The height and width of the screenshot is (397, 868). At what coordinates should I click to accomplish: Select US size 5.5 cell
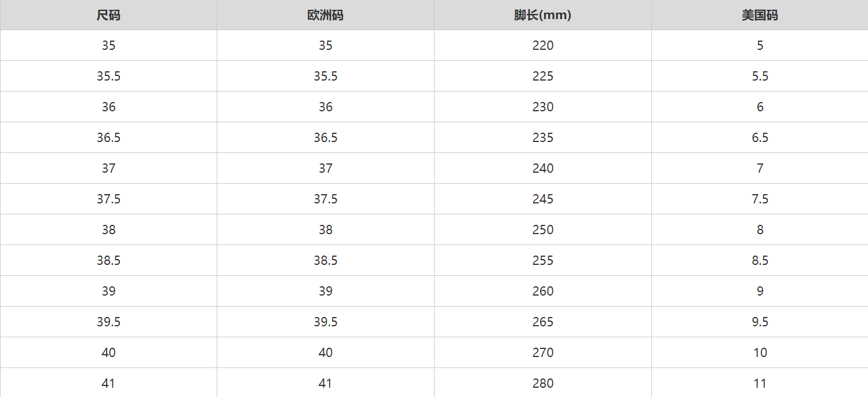click(x=760, y=76)
